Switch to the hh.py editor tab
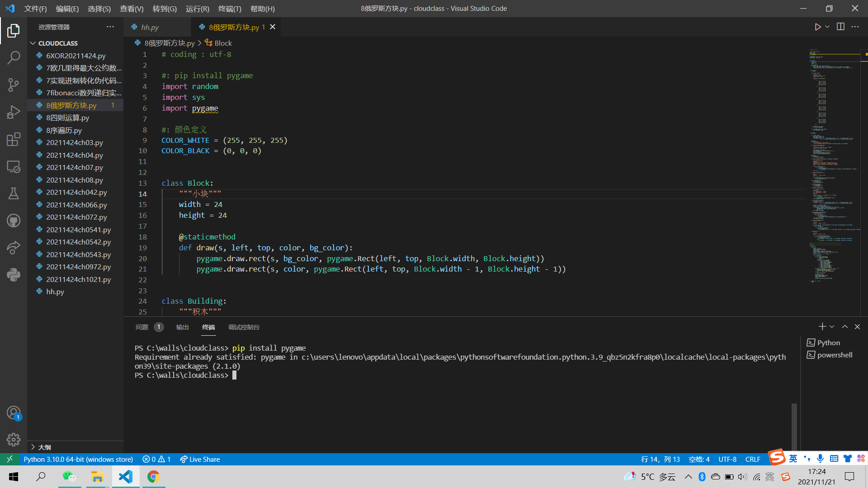868x488 pixels. pyautogui.click(x=150, y=27)
